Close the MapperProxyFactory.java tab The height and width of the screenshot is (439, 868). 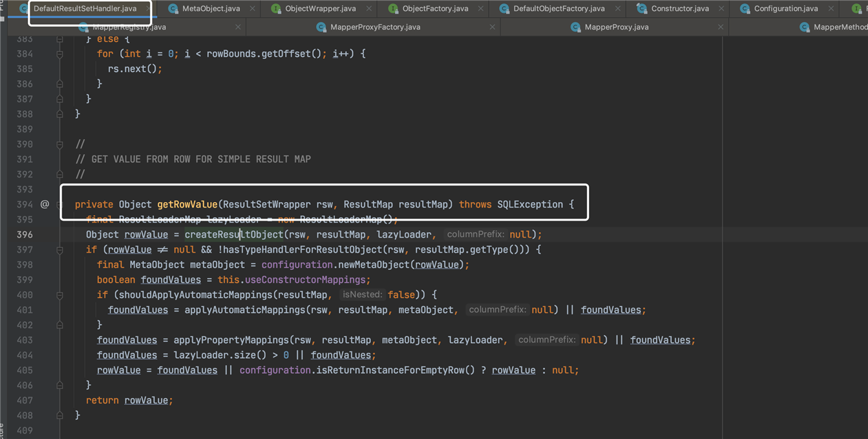(x=492, y=27)
